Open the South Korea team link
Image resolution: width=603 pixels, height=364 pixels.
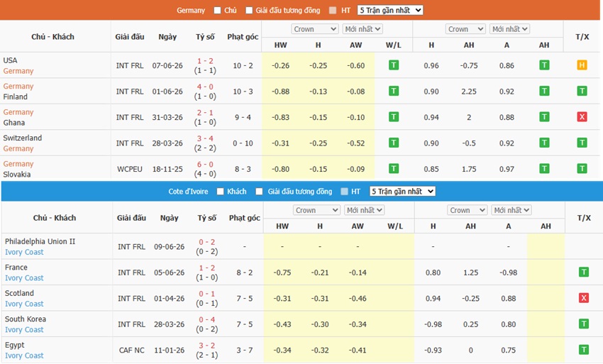click(26, 319)
